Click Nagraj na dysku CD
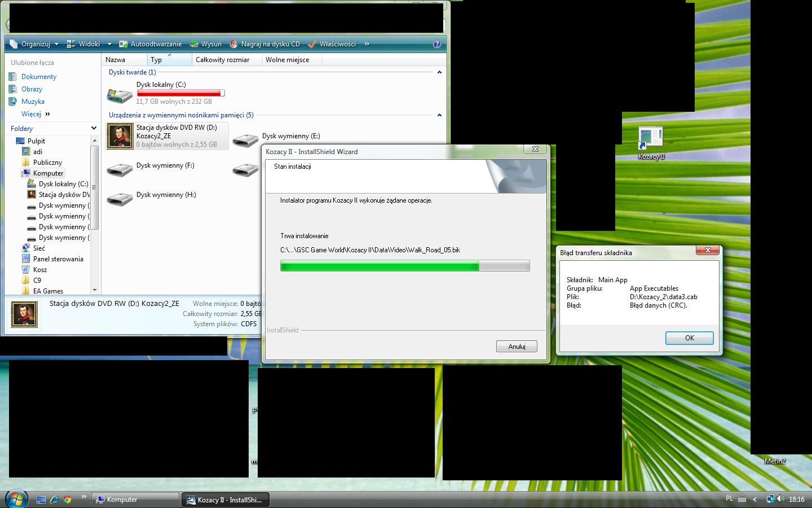Viewport: 812px width, 508px height. point(265,44)
